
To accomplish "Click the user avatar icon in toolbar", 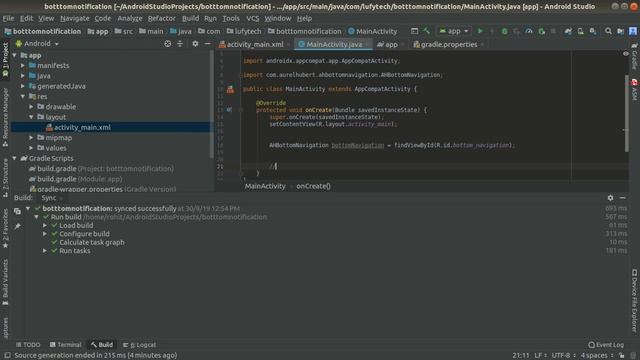I will coord(633,31).
